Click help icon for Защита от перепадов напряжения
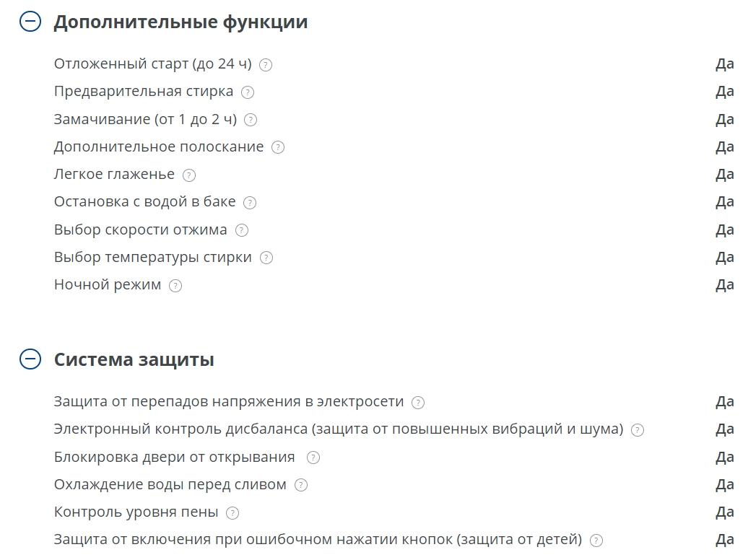 pos(418,403)
